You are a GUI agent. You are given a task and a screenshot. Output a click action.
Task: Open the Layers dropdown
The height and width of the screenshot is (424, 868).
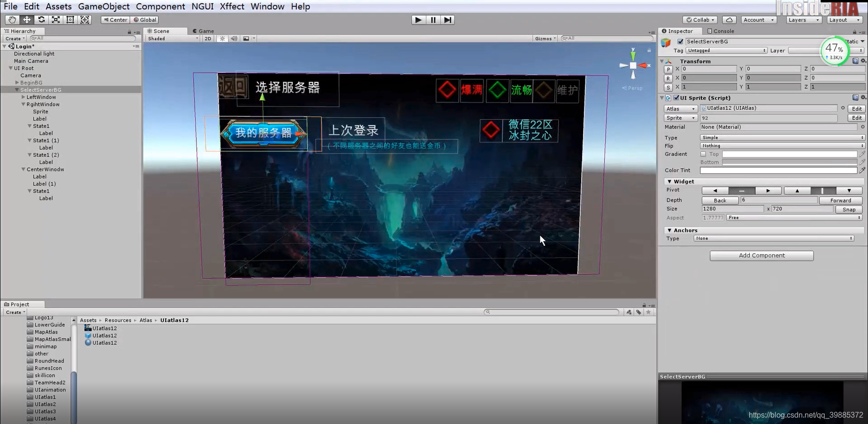(x=804, y=20)
